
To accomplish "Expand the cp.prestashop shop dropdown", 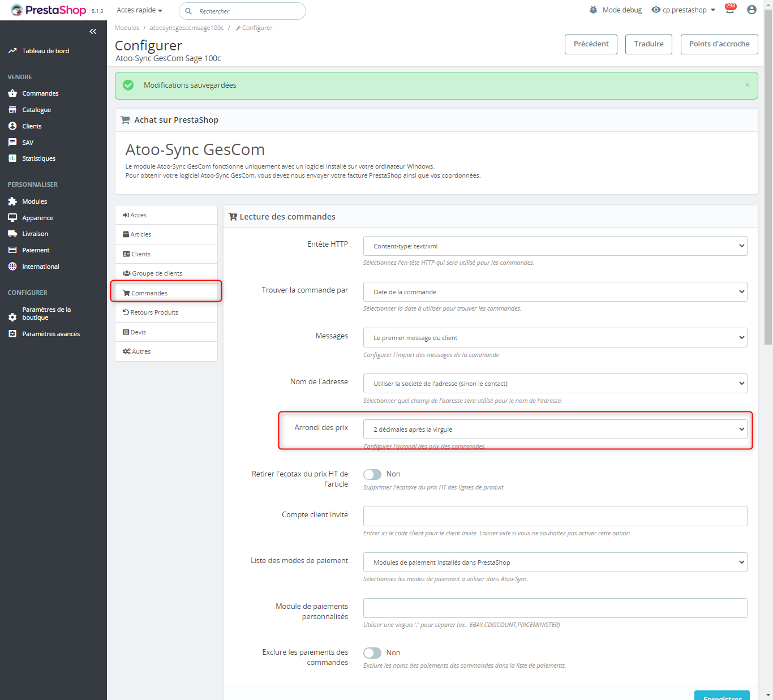I will point(689,10).
